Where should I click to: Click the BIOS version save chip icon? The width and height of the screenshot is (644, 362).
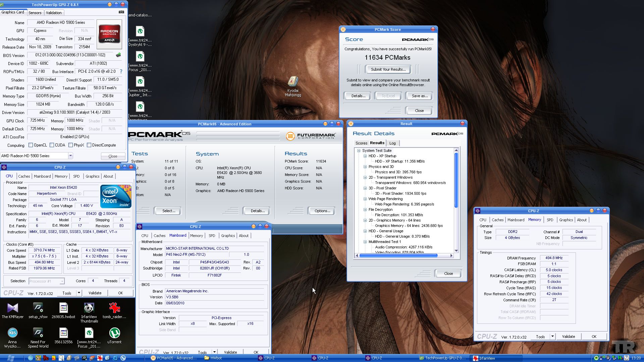point(118,55)
